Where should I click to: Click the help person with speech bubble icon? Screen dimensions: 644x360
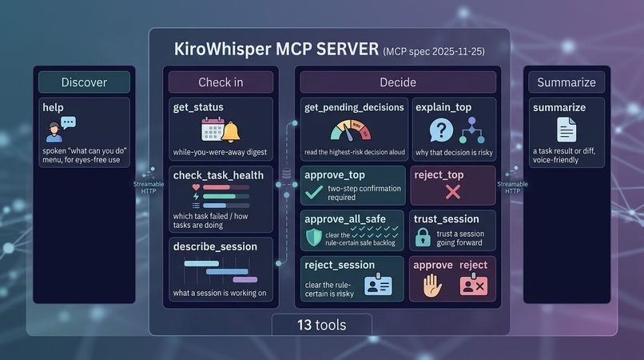pyautogui.click(x=61, y=130)
